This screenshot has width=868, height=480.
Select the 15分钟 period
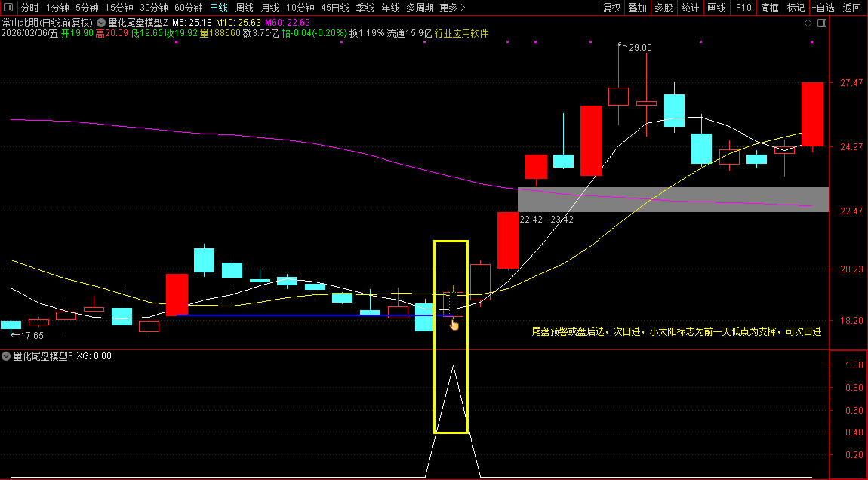coord(119,8)
